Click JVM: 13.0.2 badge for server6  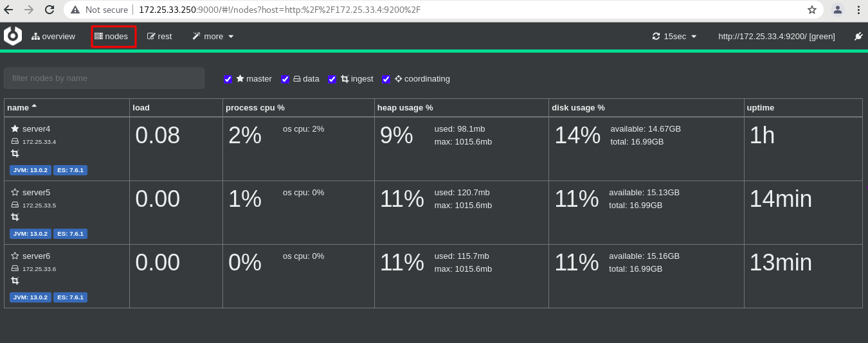coord(30,297)
